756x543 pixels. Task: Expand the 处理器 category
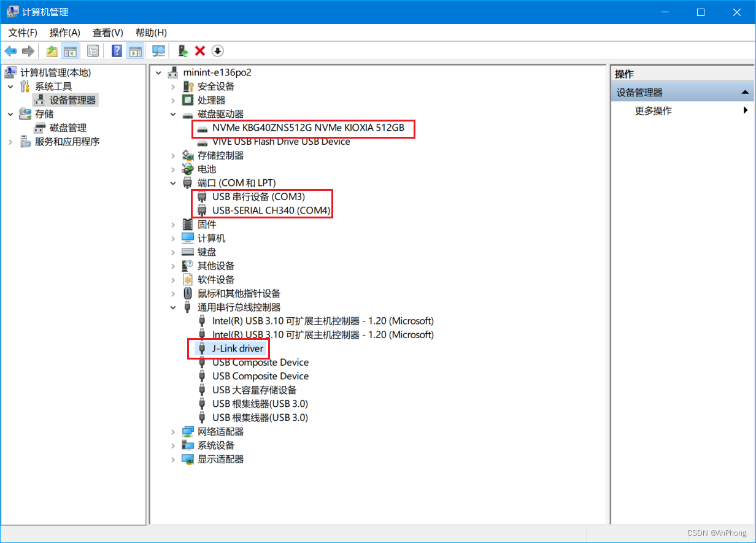(x=174, y=100)
